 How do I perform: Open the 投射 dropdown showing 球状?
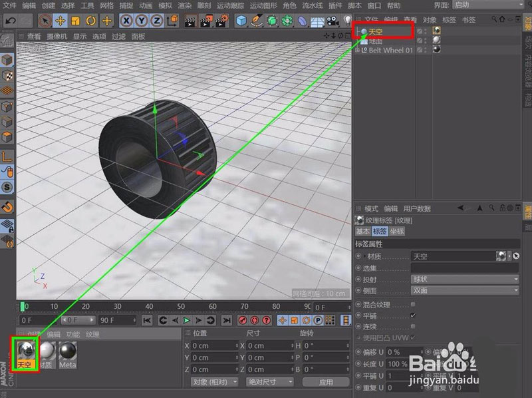click(x=464, y=280)
